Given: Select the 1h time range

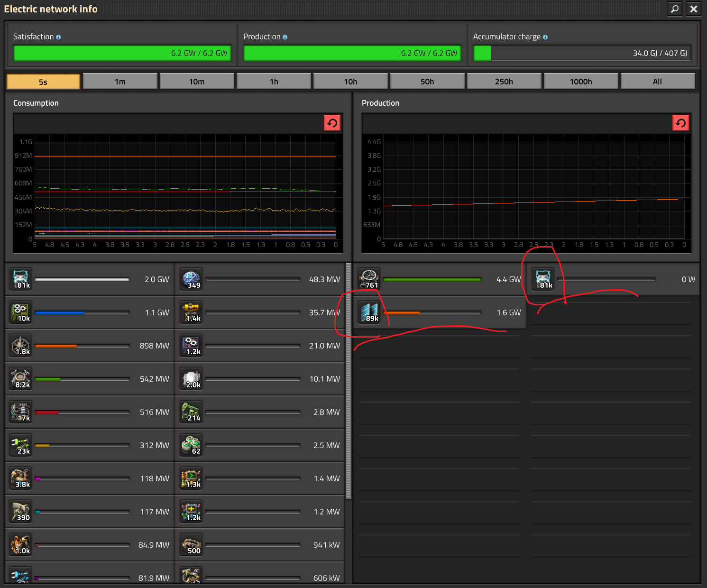Looking at the screenshot, I should (274, 82).
